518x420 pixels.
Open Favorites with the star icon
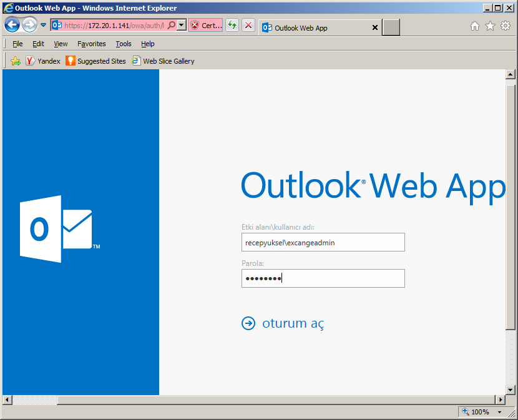coord(491,26)
